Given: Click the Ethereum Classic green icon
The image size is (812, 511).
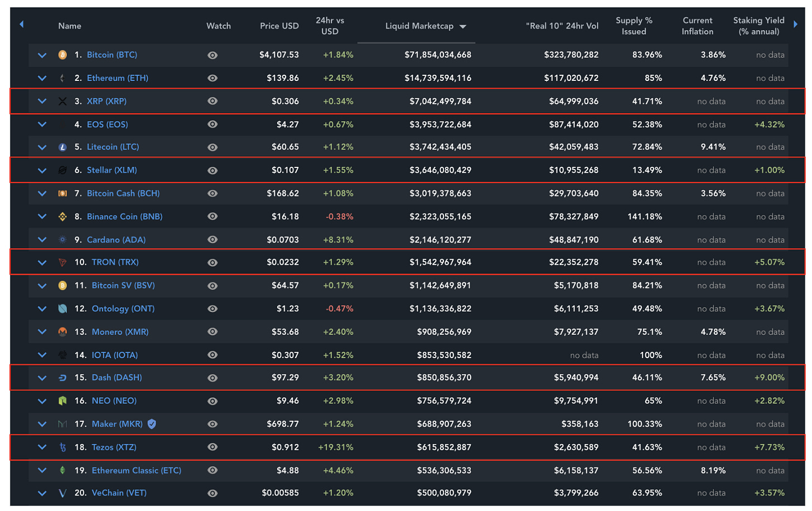Looking at the screenshot, I should coord(62,470).
